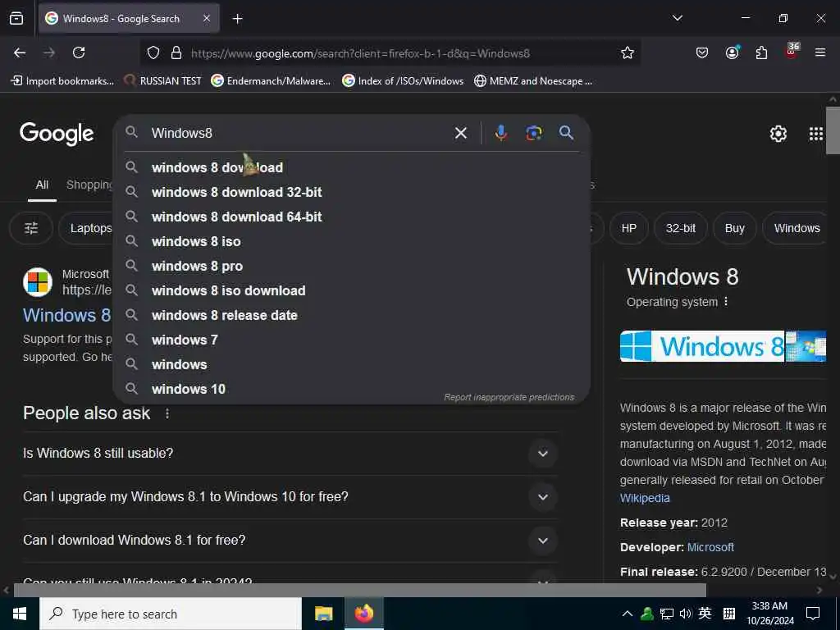Save page to Pocket

[702, 52]
